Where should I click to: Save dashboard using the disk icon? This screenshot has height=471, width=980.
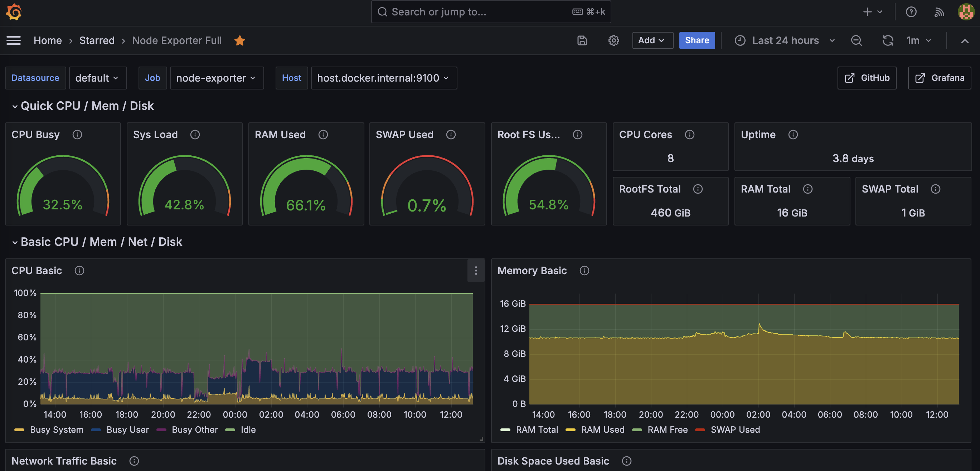[x=582, y=40]
